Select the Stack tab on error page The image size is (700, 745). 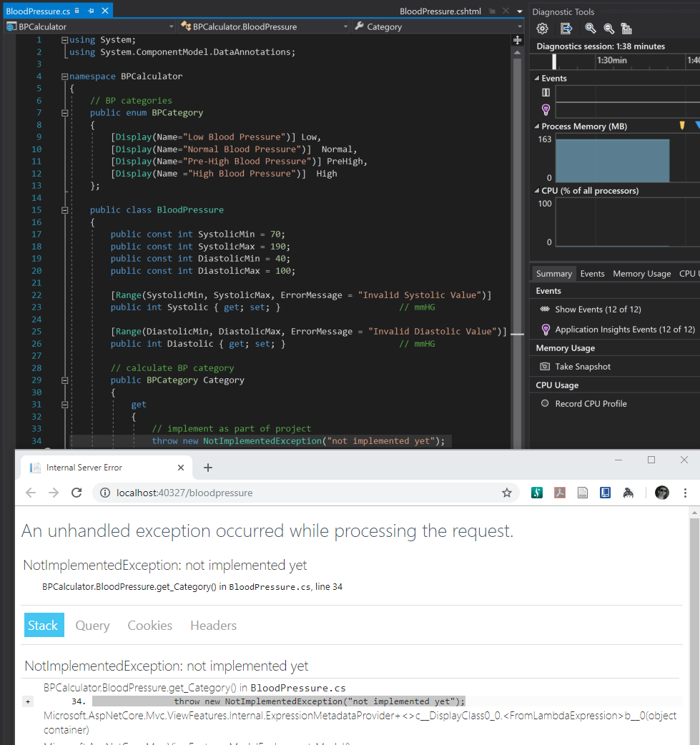(x=44, y=626)
